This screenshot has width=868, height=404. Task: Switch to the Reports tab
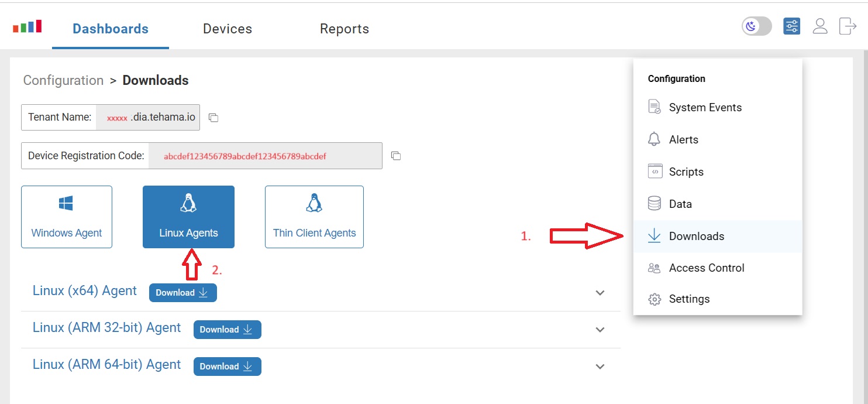click(x=344, y=28)
